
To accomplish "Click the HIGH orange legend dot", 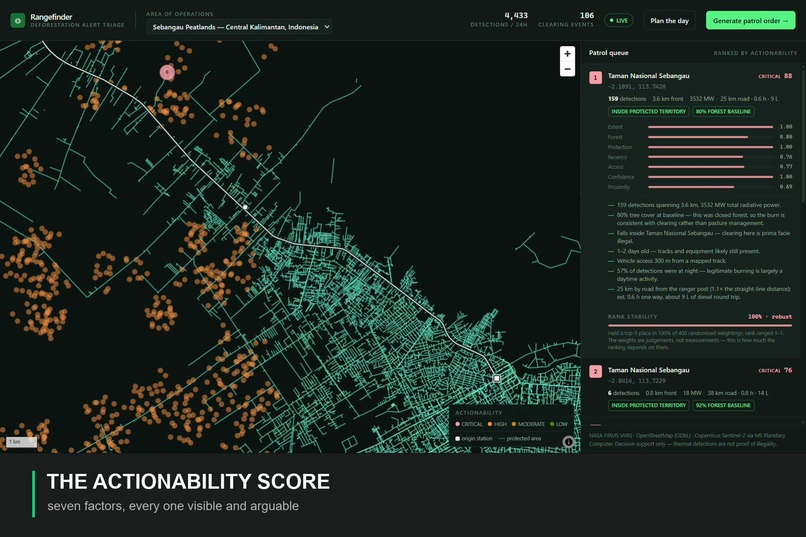I will pos(490,424).
